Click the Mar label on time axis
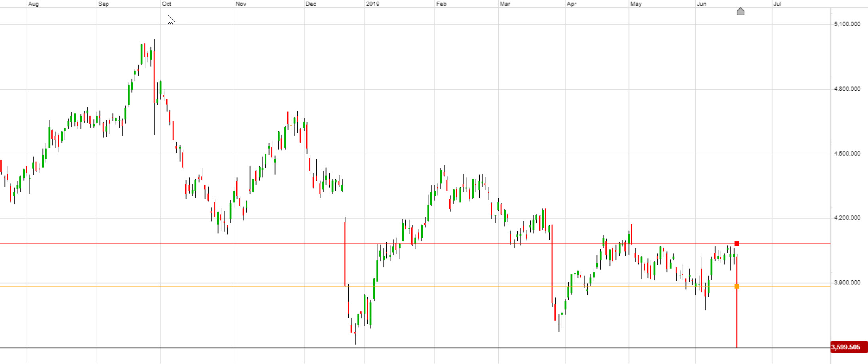The height and width of the screenshot is (364, 868). tap(505, 4)
